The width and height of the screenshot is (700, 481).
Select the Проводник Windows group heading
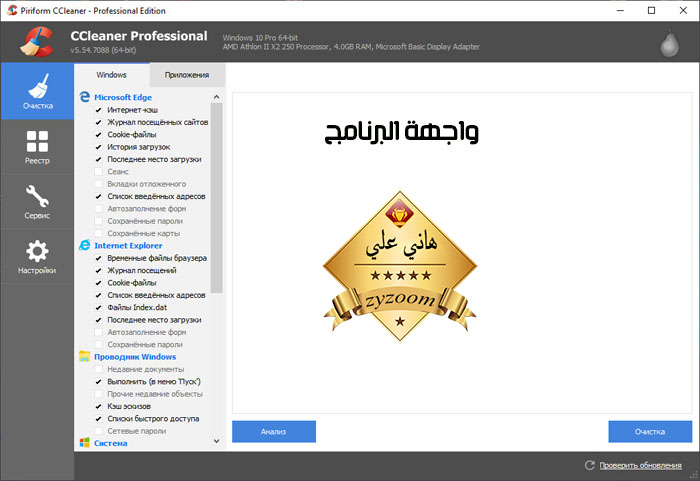[135, 356]
